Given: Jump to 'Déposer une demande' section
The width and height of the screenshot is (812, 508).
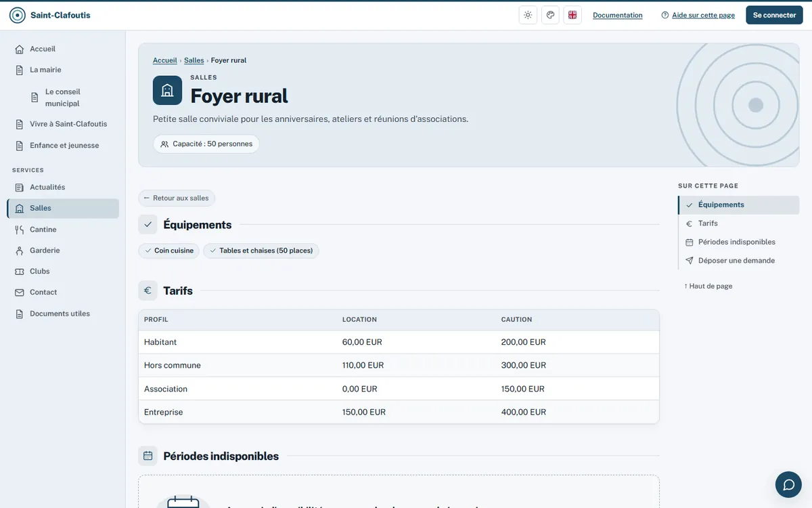Looking at the screenshot, I should tap(739, 261).
